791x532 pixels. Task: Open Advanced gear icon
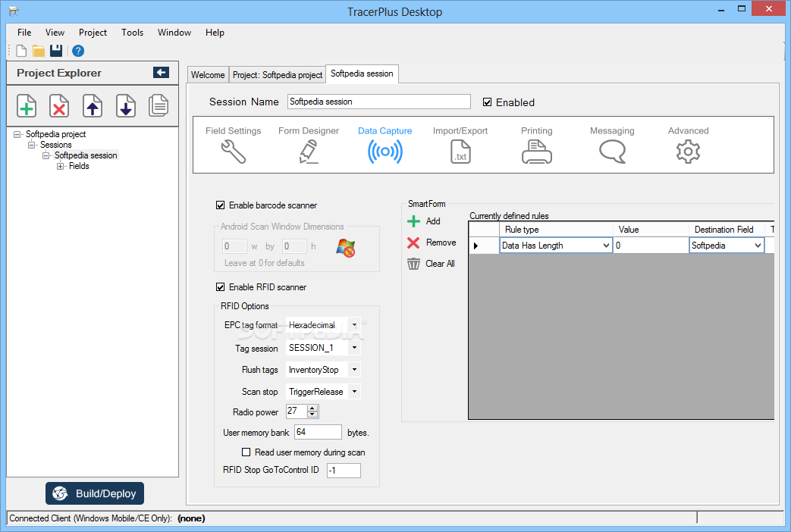point(688,152)
